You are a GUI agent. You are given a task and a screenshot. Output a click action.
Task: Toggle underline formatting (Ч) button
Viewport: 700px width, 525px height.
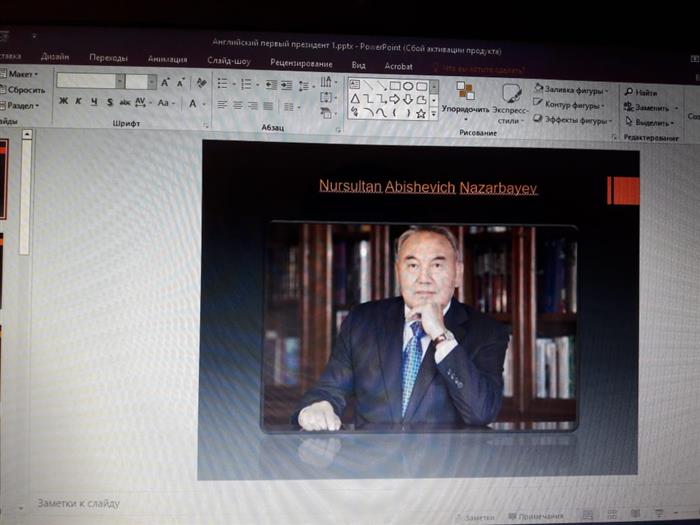[x=94, y=101]
